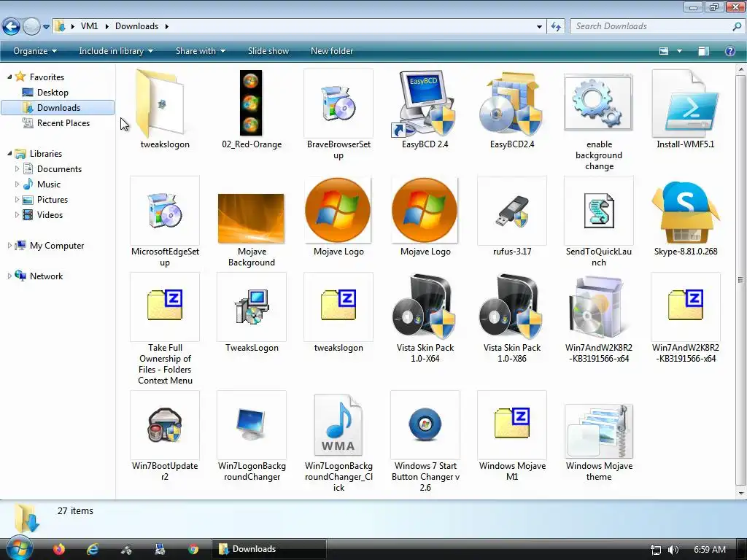Open the network tray icon

pyautogui.click(x=656, y=550)
